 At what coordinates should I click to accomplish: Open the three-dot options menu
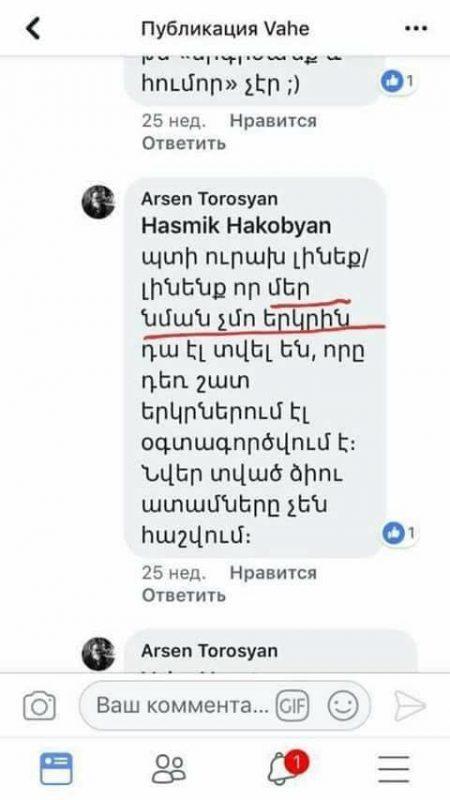tap(415, 29)
